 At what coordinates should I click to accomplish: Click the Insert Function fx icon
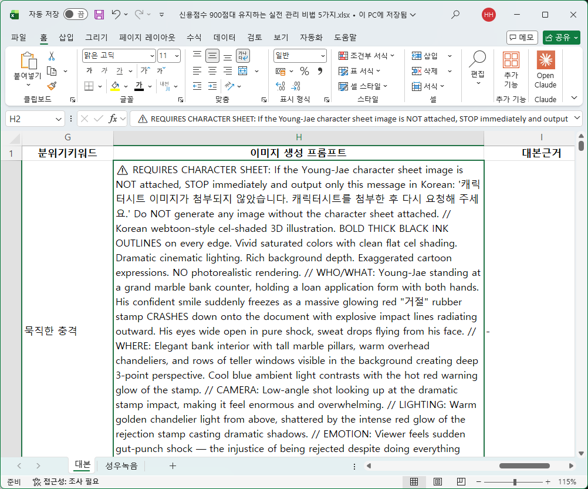112,119
